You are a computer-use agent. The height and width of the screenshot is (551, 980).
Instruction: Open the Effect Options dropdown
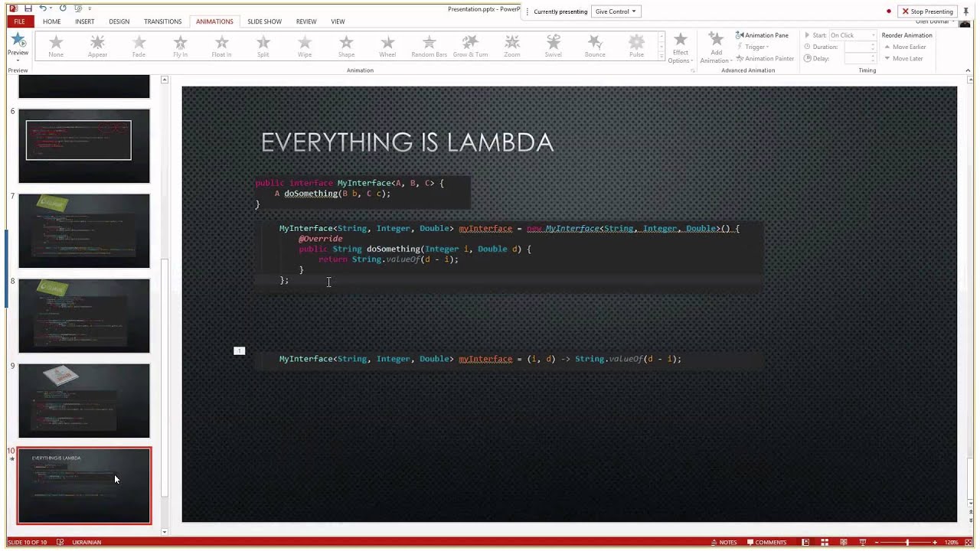click(x=680, y=47)
